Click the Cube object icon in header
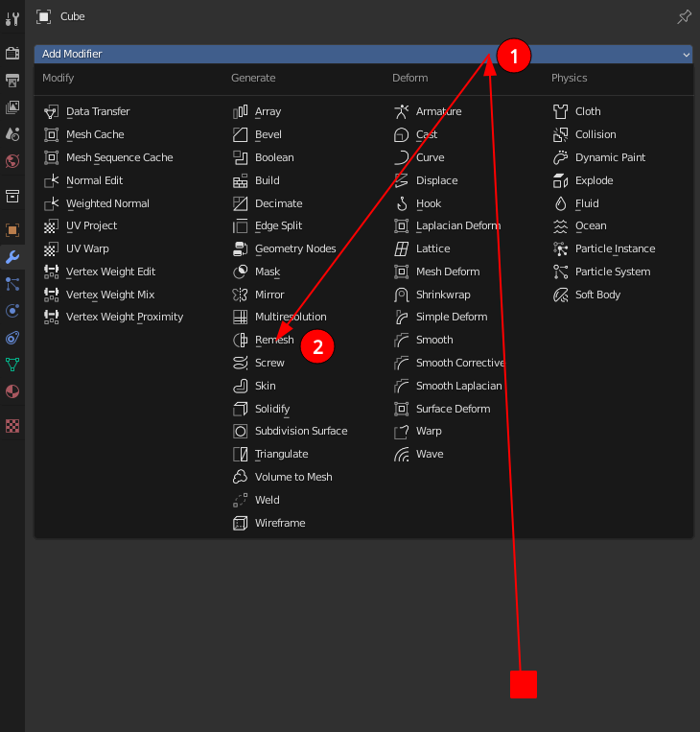Screen dimensions: 700x732 43,17
